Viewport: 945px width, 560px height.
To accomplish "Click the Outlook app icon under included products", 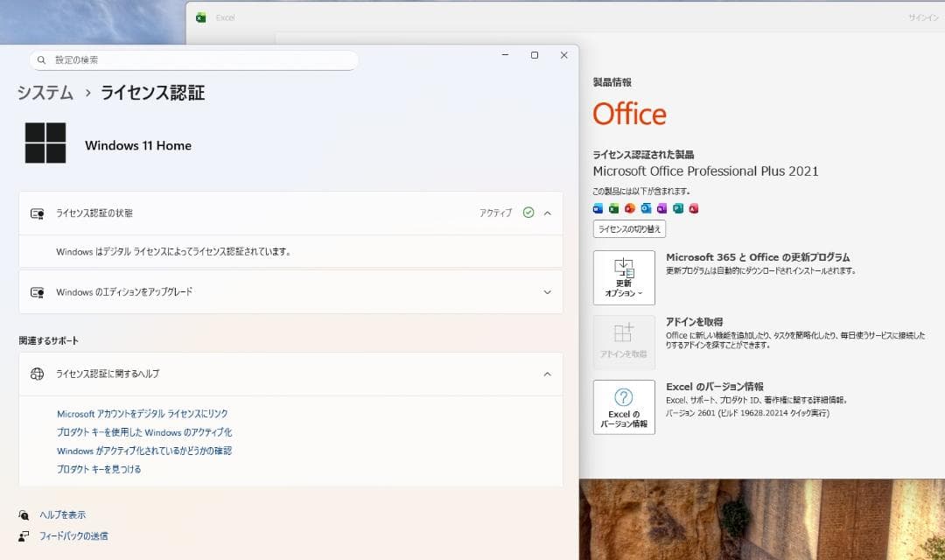I will pos(646,208).
